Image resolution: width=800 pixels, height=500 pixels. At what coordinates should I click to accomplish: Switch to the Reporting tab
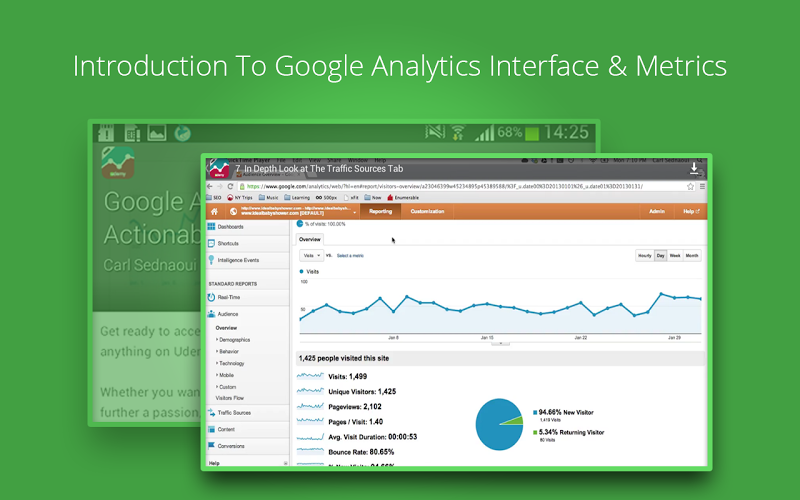(x=381, y=211)
